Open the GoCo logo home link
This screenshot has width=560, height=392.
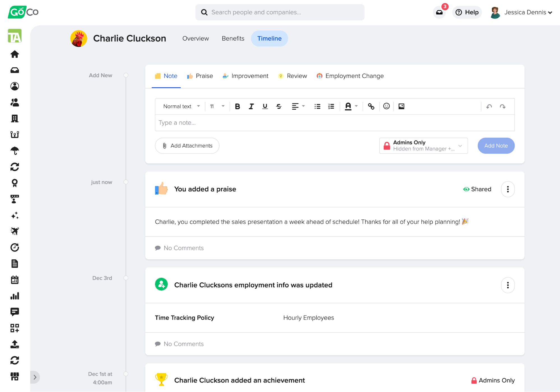pos(23,12)
